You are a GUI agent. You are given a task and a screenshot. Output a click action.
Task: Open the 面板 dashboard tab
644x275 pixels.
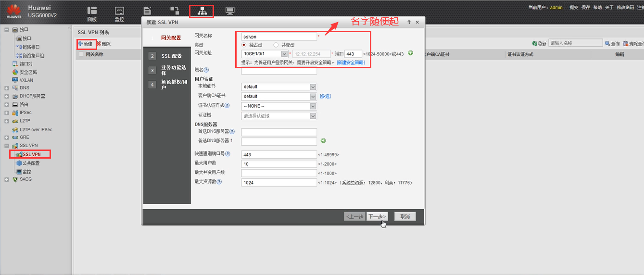[x=92, y=14]
